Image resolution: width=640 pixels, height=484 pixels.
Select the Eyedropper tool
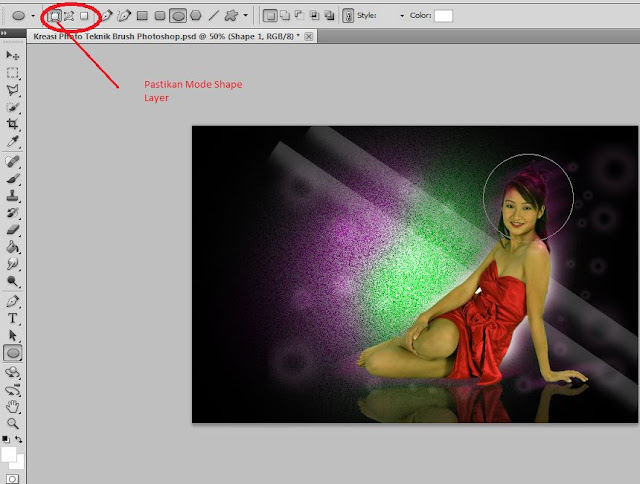[13, 142]
